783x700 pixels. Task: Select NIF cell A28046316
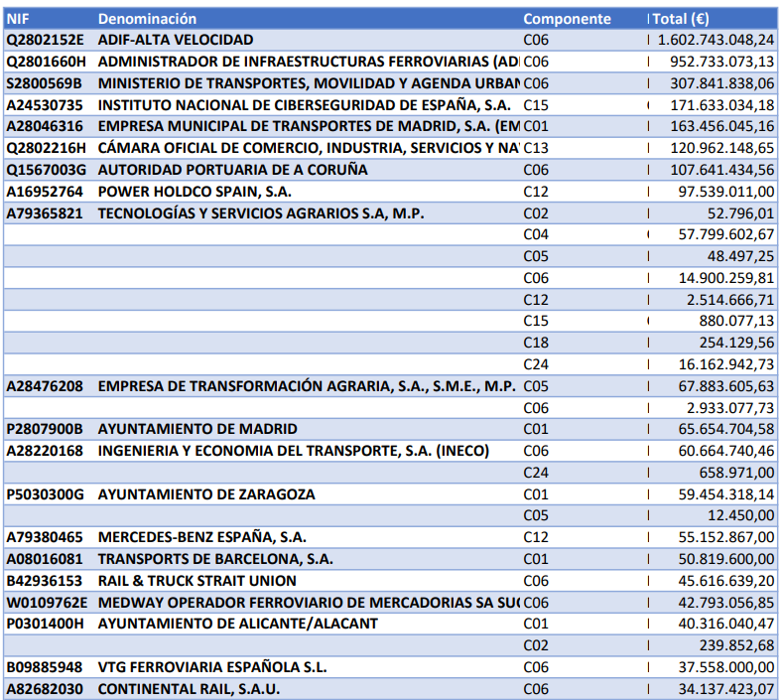tap(45, 126)
